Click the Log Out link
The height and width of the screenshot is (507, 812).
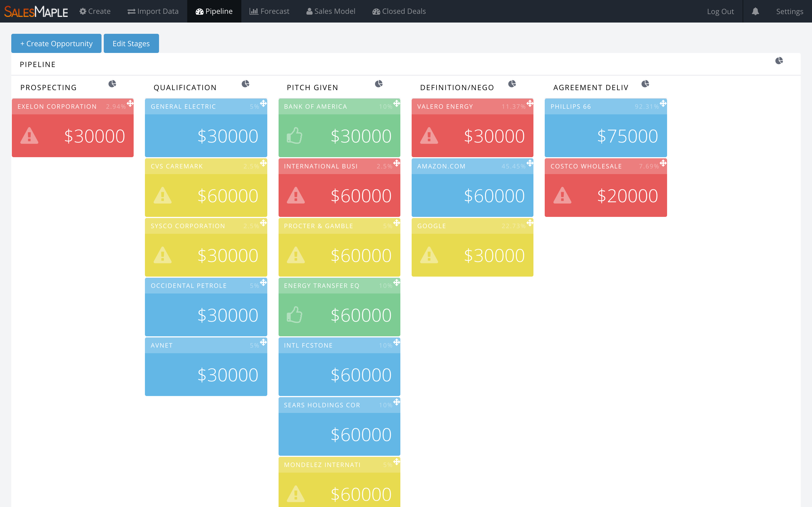click(x=720, y=11)
